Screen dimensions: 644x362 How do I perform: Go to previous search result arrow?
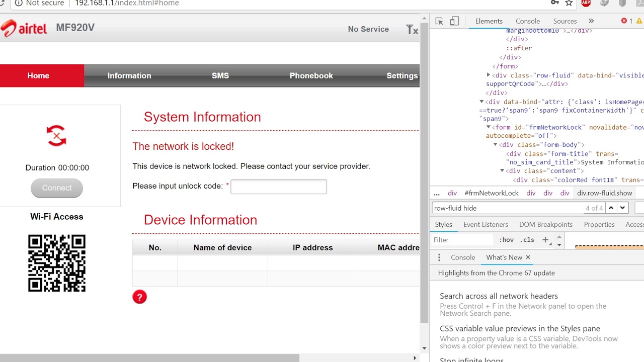coord(611,208)
